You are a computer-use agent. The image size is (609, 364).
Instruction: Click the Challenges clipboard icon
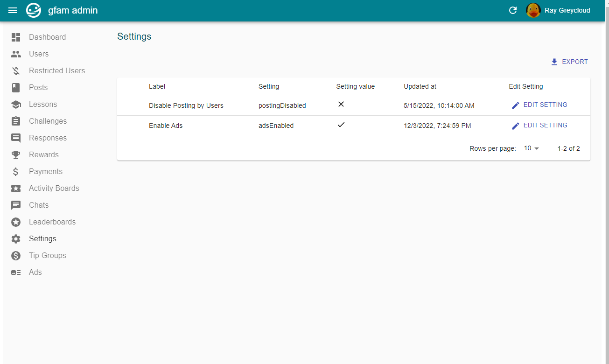16,121
